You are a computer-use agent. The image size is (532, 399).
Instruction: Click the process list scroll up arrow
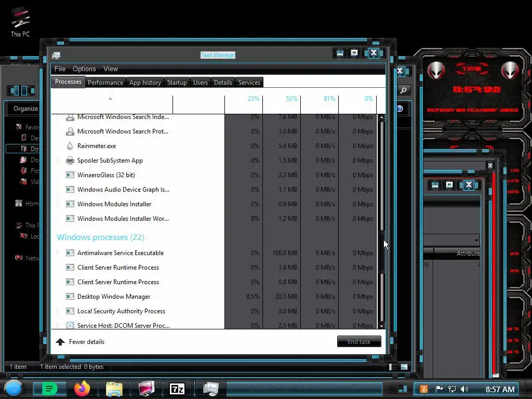(x=381, y=118)
